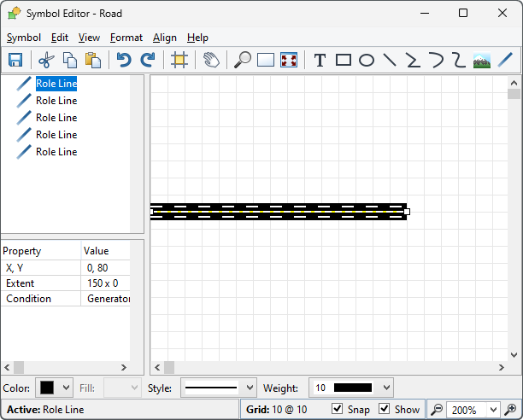Open the Align menu
Screen dimensions: 523x420
165,38
